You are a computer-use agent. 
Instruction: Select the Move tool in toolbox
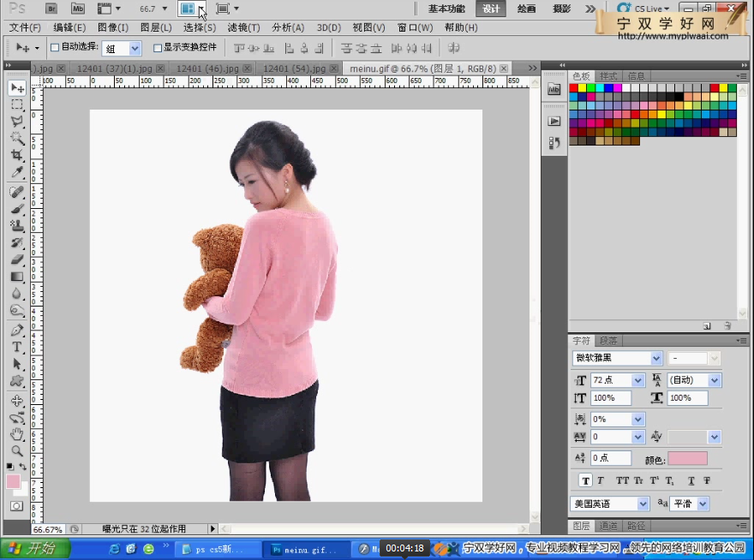pyautogui.click(x=17, y=88)
